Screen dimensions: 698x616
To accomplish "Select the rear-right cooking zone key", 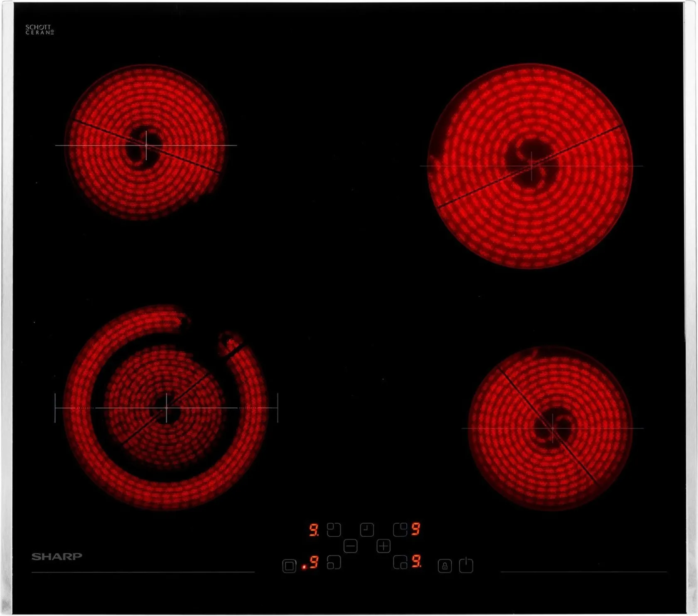I will click(400, 530).
